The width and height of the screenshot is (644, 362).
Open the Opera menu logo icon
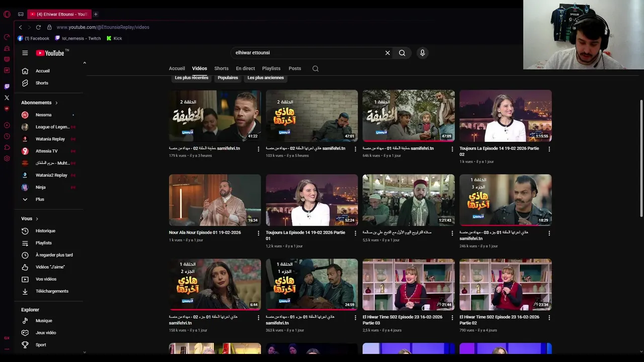click(7, 14)
